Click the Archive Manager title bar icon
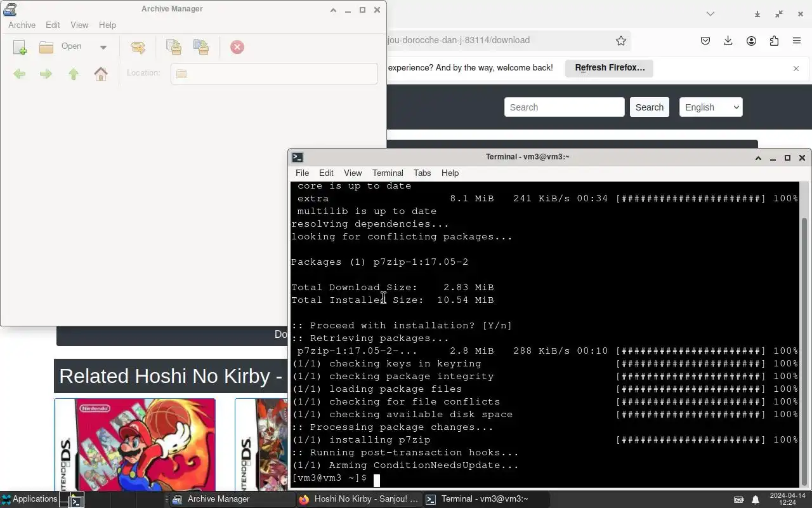The height and width of the screenshot is (508, 812). [9, 9]
